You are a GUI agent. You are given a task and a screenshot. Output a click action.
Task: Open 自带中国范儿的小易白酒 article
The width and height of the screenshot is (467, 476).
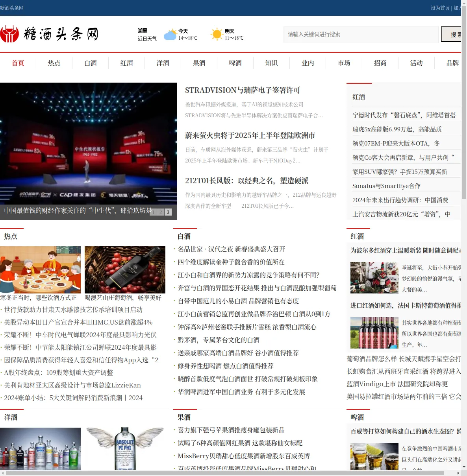238,301
